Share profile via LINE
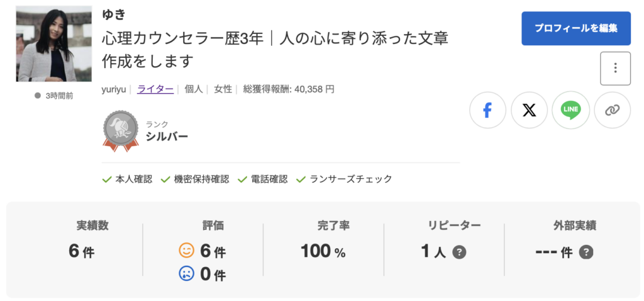This screenshot has width=644, height=301. (570, 110)
